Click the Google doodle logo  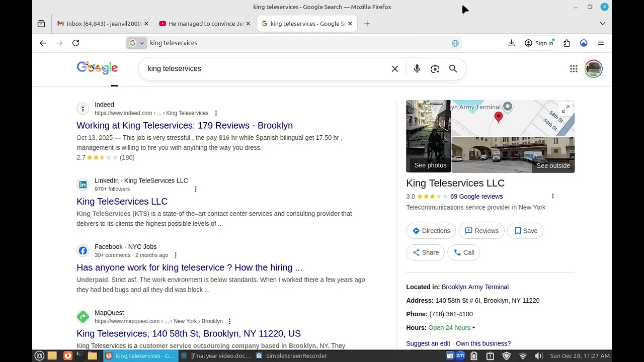point(97,68)
